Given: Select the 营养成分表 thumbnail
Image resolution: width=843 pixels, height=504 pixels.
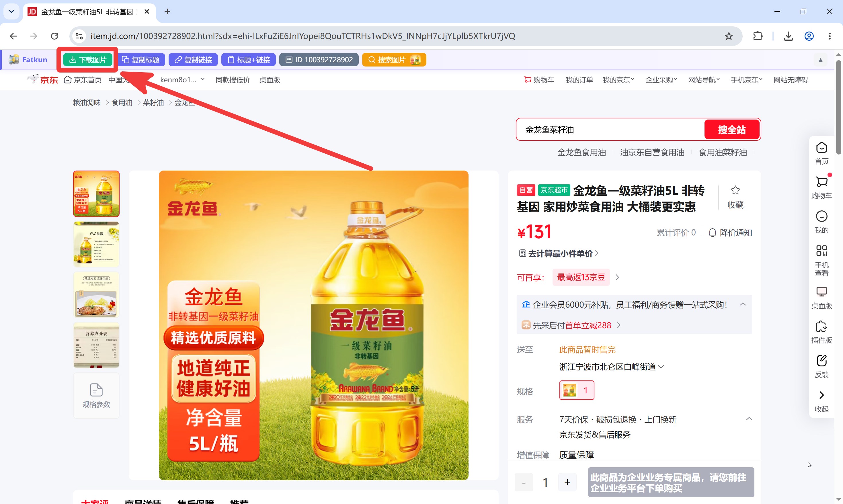Looking at the screenshot, I should pos(96,345).
